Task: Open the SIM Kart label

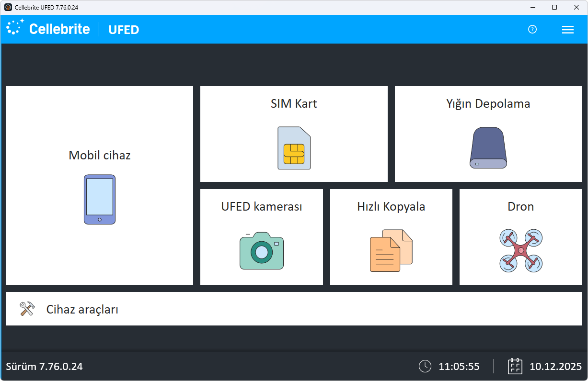Action: click(x=294, y=103)
